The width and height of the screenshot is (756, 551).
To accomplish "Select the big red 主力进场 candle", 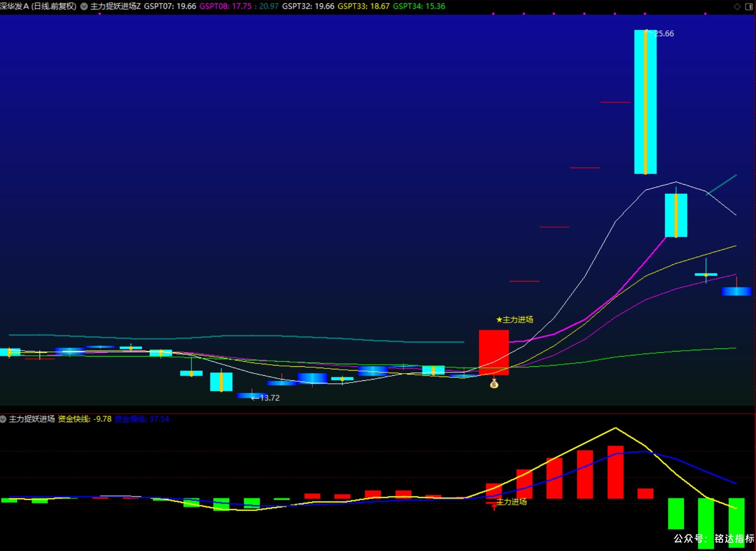I will point(494,352).
